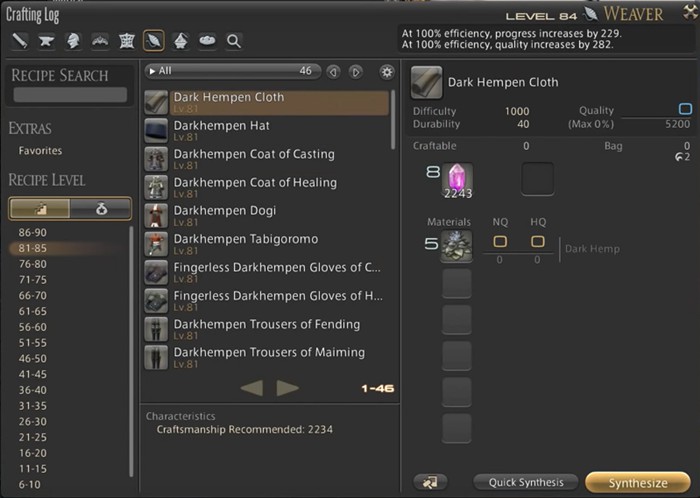700x498 pixels.
Task: Click Darkhempen Trousers of Maiming icon
Action: (156, 357)
